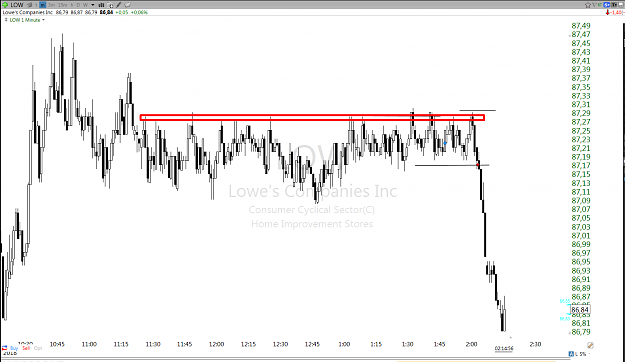This screenshot has height=362, width=625.
Task: Click the current price label 86,84
Action: (580, 310)
